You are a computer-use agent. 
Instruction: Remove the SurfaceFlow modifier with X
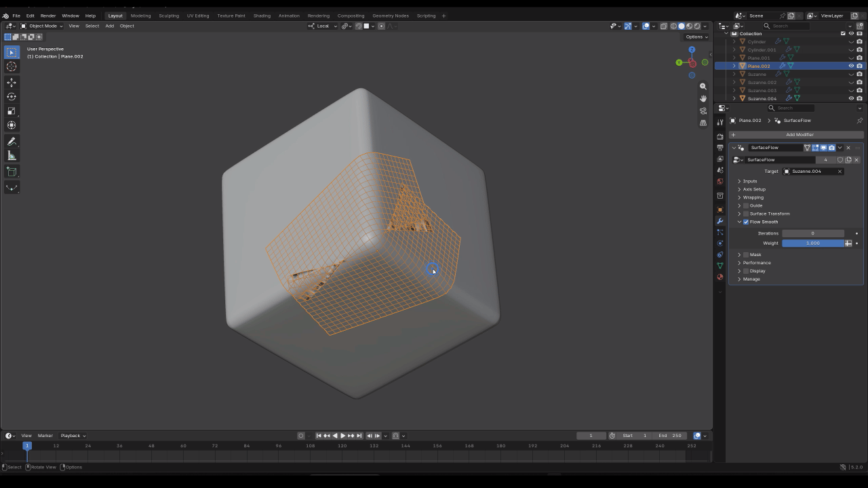coord(848,148)
